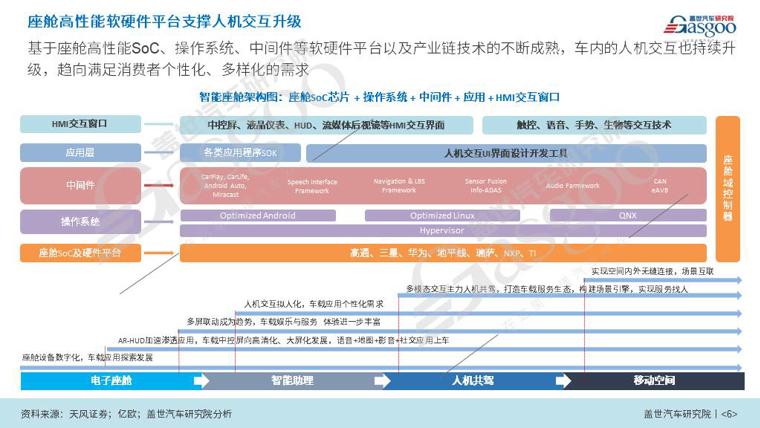The width and height of the screenshot is (760, 428).
Task: Click the white arrow after 电子座舱
Action: tap(201, 380)
